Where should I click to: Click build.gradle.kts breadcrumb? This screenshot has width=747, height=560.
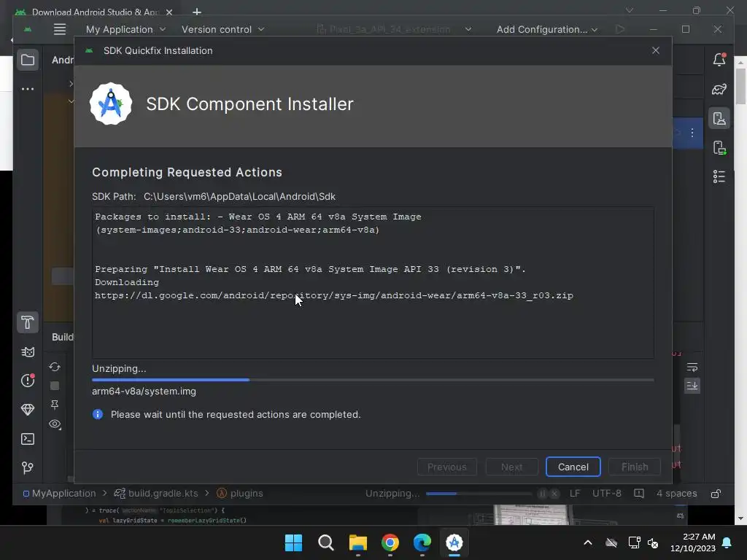156,494
